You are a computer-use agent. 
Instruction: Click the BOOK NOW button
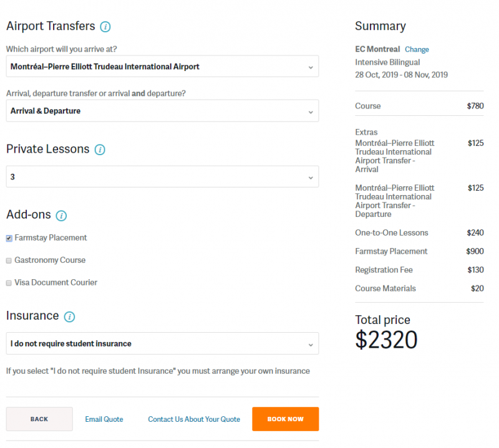285,419
